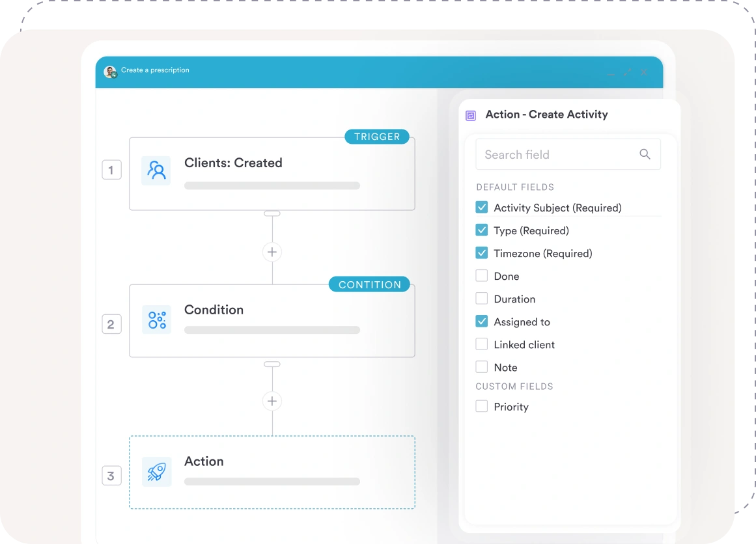Viewport: 756px width, 544px height.
Task: Enable the Priority custom field
Action: pos(482,407)
